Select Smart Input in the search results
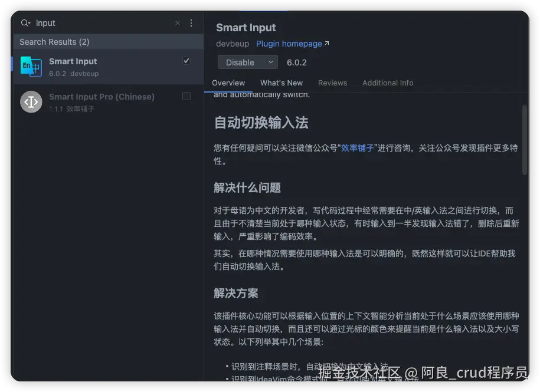 108,67
